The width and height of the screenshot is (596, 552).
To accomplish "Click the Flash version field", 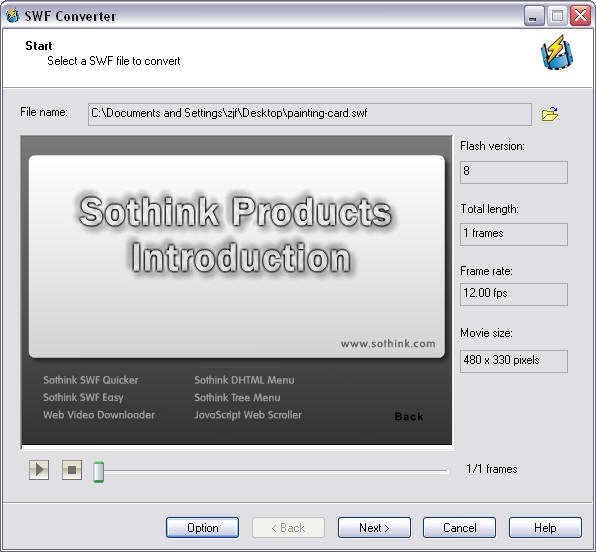I will (x=514, y=172).
